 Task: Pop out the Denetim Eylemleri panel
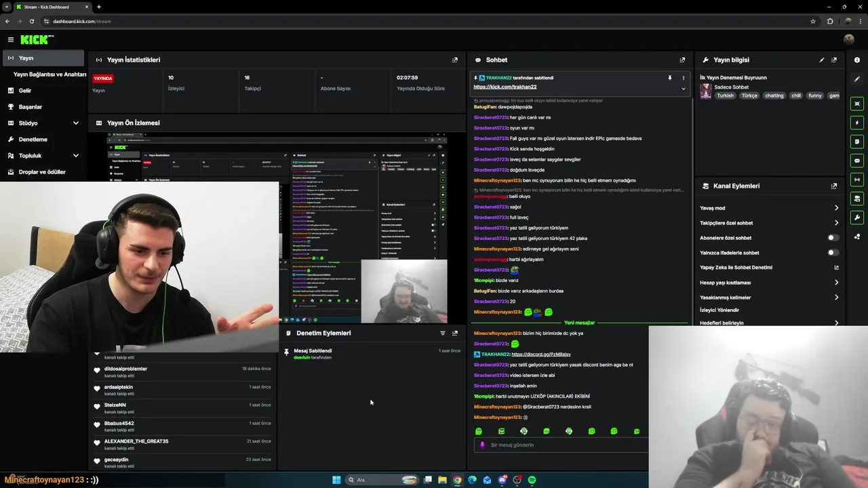click(x=455, y=333)
